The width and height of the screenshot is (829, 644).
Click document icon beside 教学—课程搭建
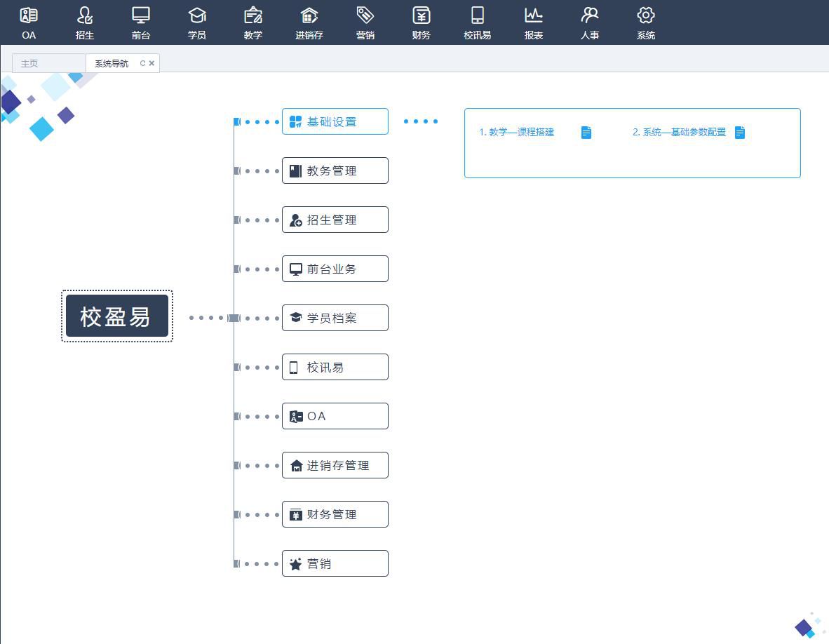coord(586,133)
